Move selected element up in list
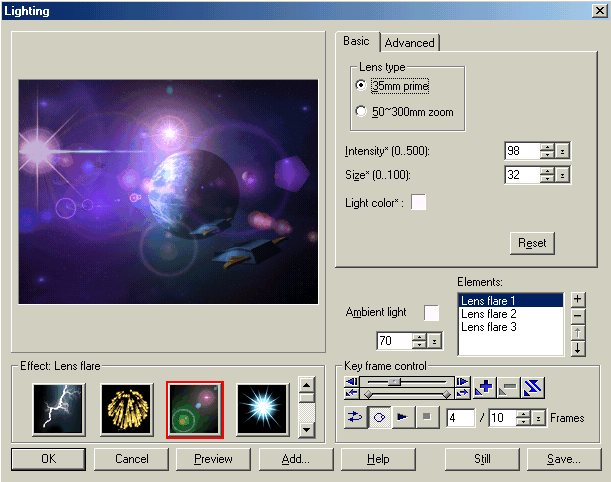The height and width of the screenshot is (482, 611). point(577,332)
